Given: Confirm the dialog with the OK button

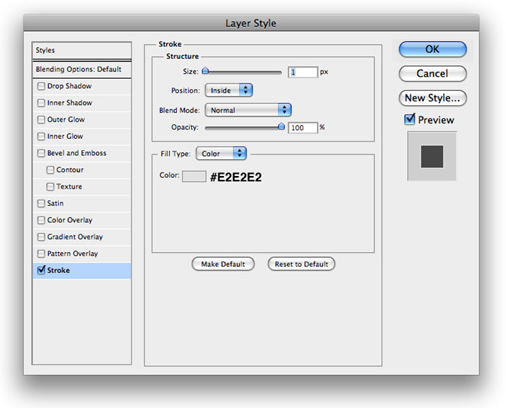Looking at the screenshot, I should coord(432,49).
